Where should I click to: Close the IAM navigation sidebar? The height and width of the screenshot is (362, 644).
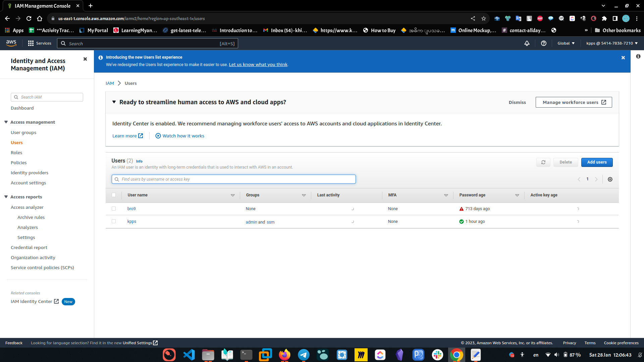(85, 59)
